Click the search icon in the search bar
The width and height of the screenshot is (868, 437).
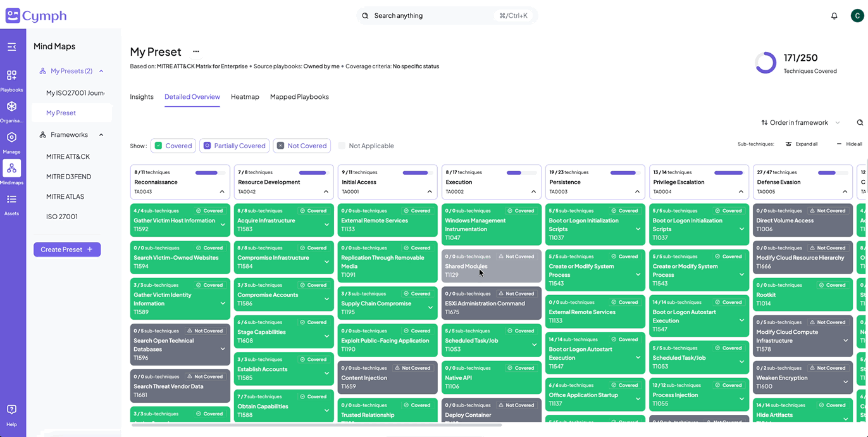click(x=365, y=16)
